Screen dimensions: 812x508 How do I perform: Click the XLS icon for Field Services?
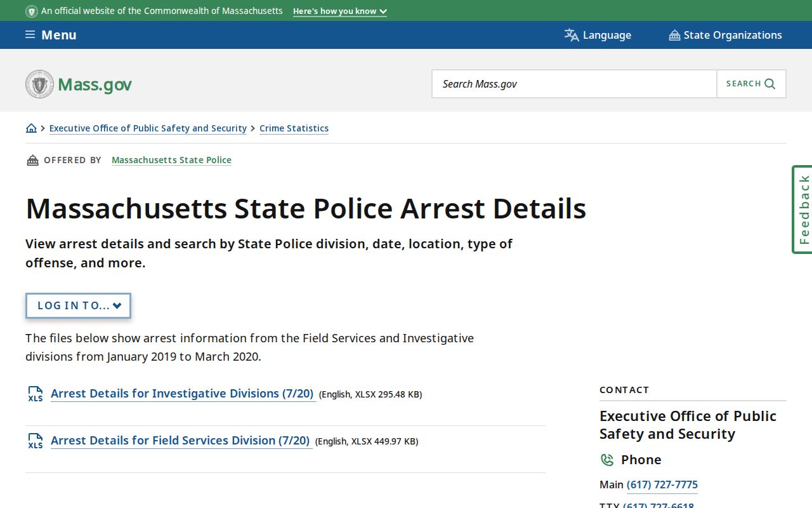point(36,441)
